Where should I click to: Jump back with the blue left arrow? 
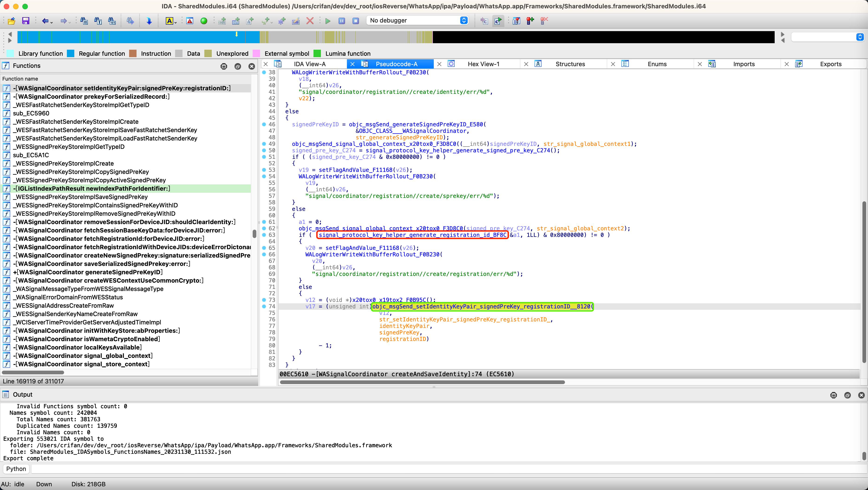[x=45, y=21]
